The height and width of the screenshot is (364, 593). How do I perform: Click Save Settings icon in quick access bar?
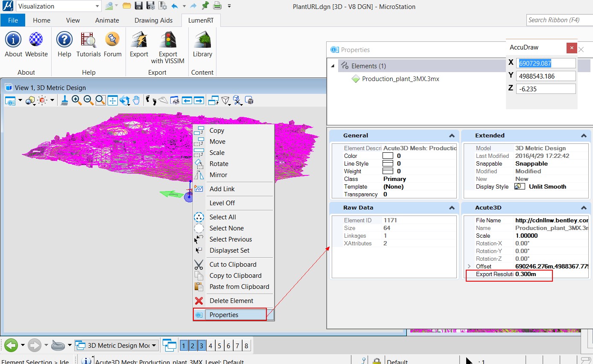click(x=151, y=6)
